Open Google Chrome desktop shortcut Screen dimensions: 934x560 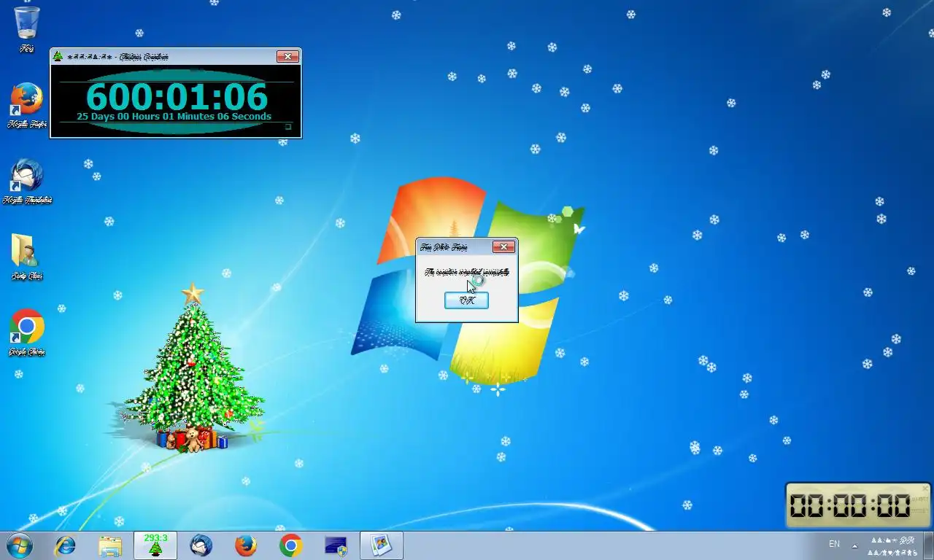pyautogui.click(x=27, y=332)
